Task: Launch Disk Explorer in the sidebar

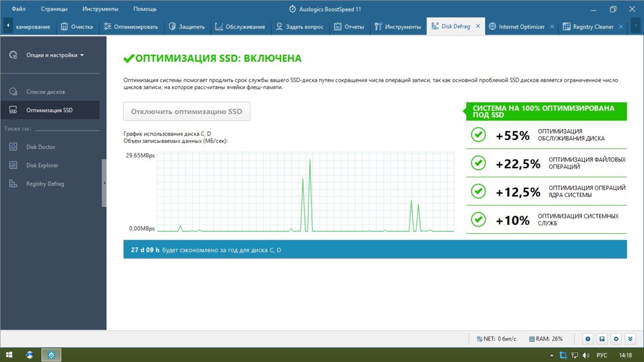Action: tap(41, 166)
